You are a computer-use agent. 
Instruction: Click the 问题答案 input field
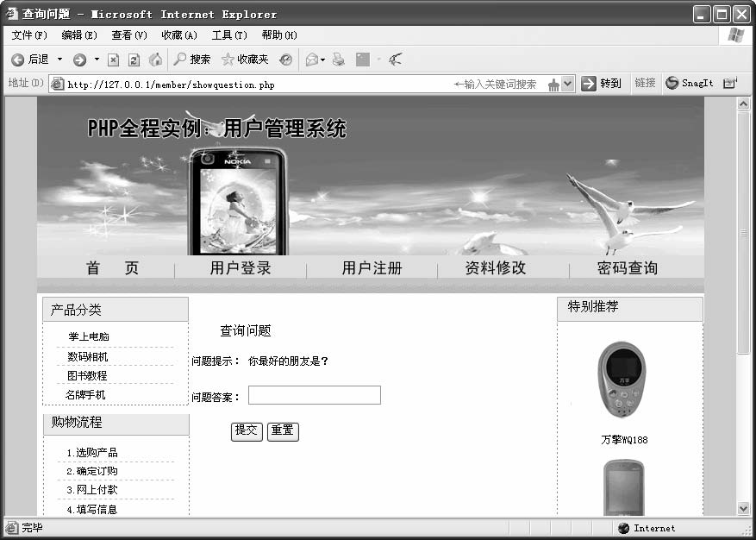click(x=315, y=395)
